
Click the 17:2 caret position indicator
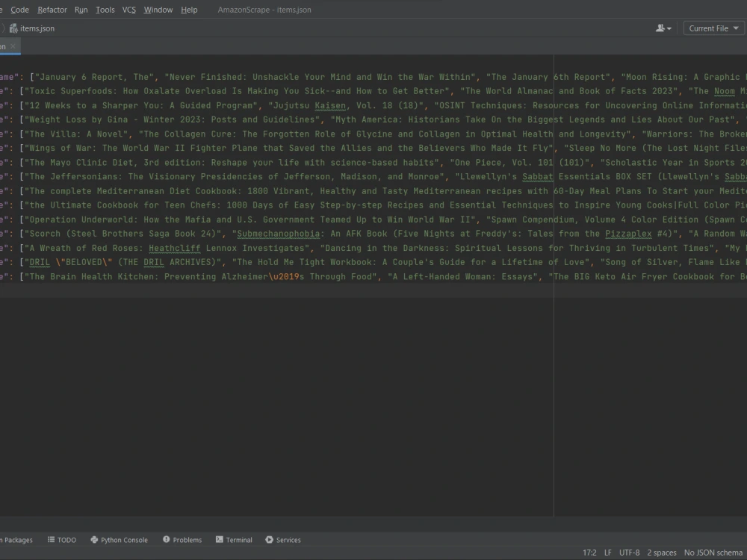589,552
